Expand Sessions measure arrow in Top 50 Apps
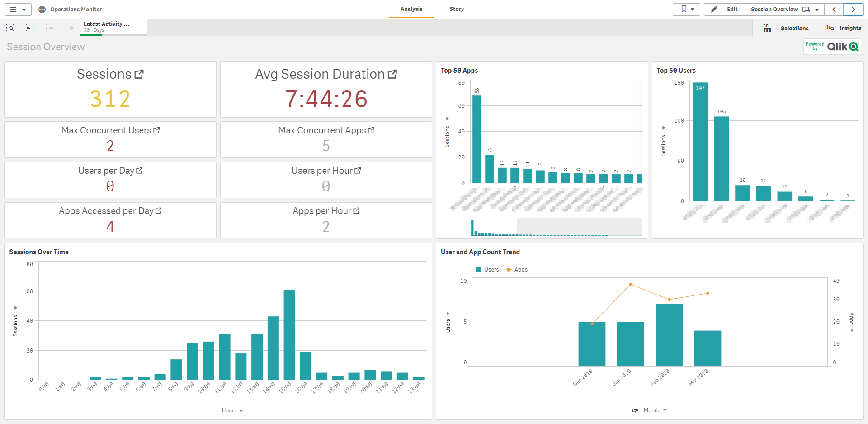868x424 pixels. (x=448, y=119)
